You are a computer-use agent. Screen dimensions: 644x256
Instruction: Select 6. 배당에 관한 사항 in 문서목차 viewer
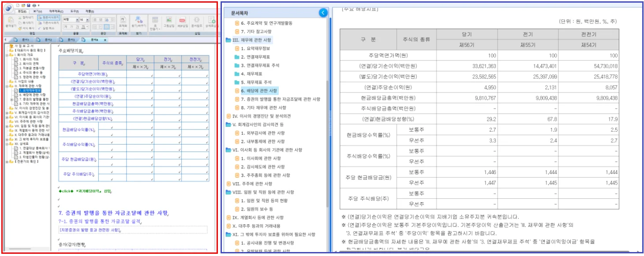coord(258,91)
